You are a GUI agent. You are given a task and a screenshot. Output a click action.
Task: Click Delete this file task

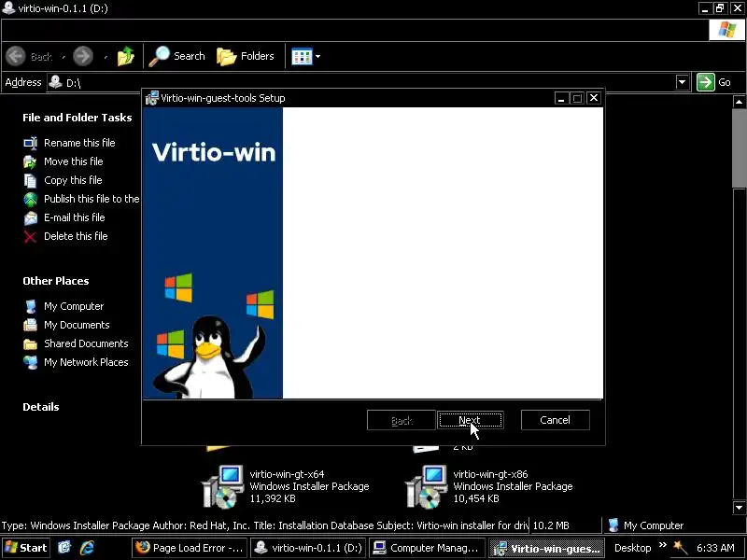(76, 236)
